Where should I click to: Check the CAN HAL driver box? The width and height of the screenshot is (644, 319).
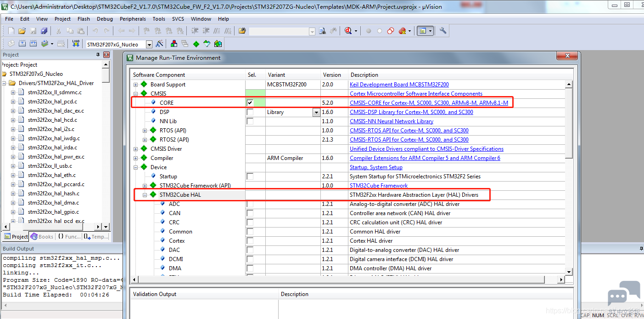tap(250, 213)
